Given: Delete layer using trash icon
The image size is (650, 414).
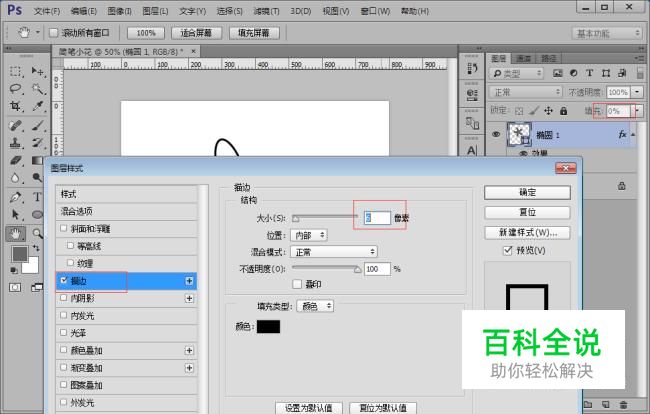Looking at the screenshot, I should pos(623,404).
